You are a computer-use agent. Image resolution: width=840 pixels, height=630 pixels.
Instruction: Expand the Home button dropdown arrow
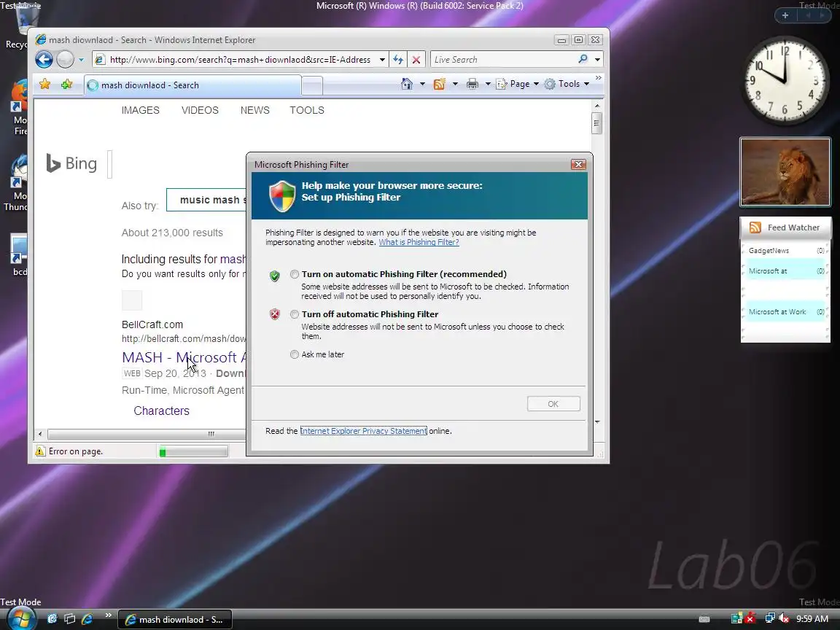(x=422, y=84)
